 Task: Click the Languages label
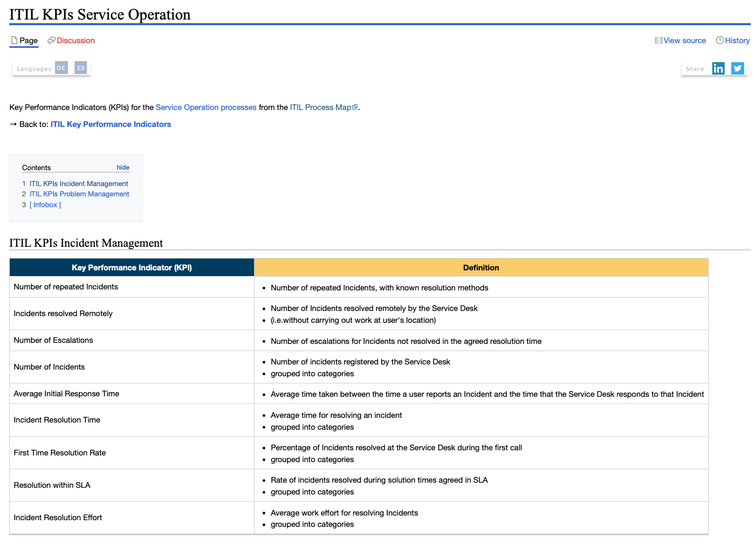[x=34, y=69]
